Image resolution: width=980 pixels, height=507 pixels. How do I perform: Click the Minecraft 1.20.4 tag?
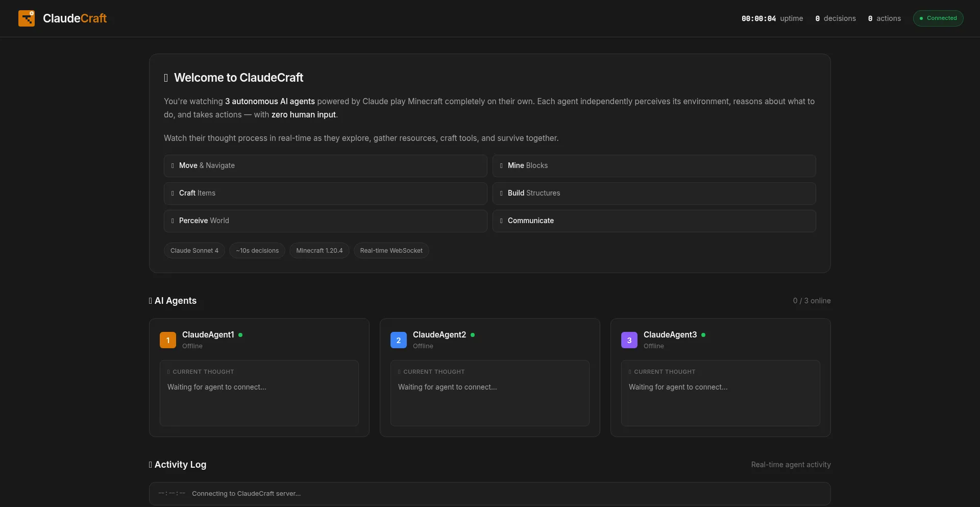(x=320, y=251)
